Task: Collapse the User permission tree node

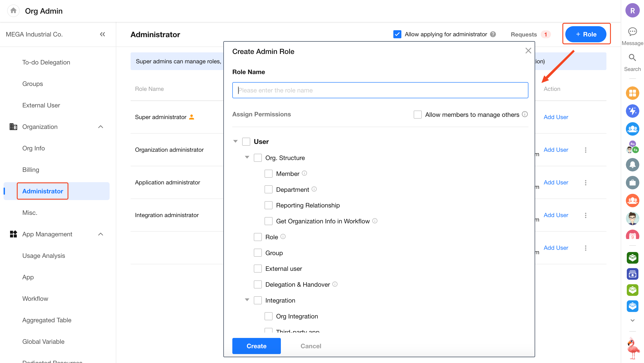Action: pos(235,141)
